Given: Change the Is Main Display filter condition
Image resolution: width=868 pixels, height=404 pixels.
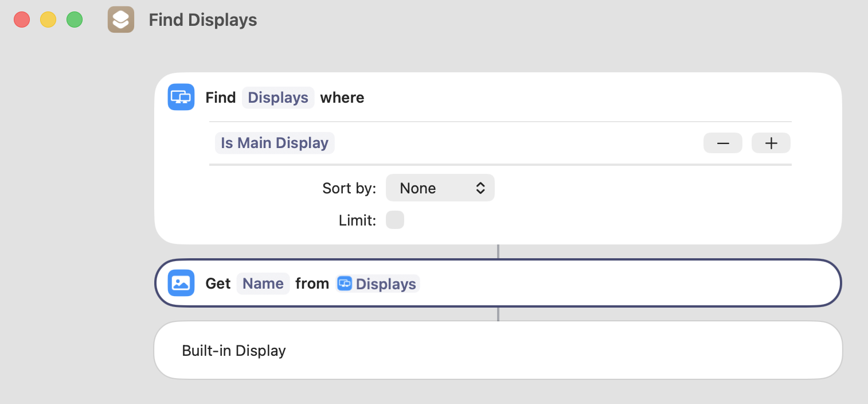Looking at the screenshot, I should coord(275,143).
